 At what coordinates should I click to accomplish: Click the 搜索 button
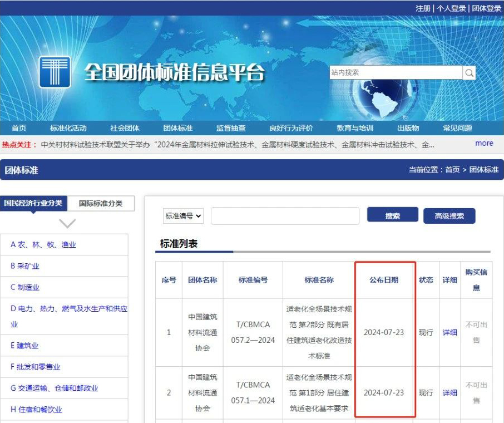[393, 215]
